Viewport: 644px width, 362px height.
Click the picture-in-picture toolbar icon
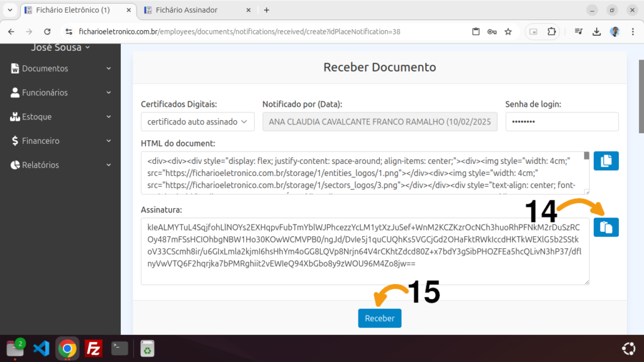[x=533, y=31]
